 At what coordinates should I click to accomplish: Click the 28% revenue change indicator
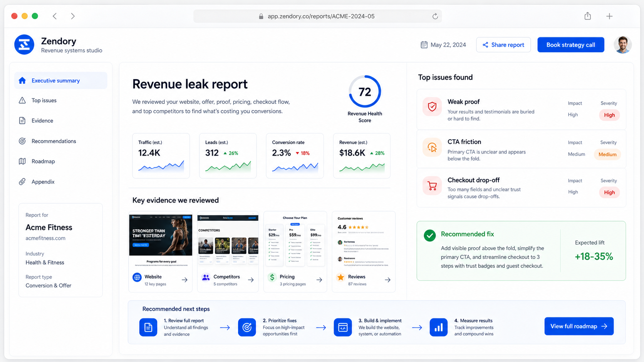[x=377, y=153]
